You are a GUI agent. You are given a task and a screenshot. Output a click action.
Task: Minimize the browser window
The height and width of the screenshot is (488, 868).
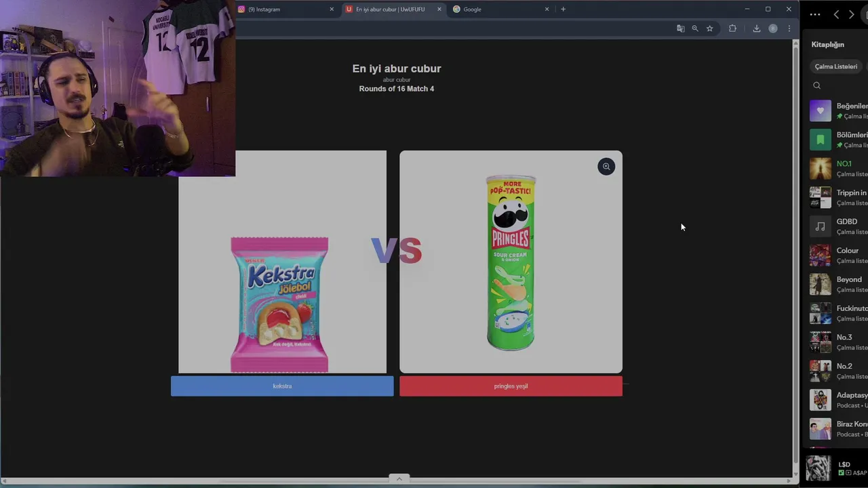(747, 9)
